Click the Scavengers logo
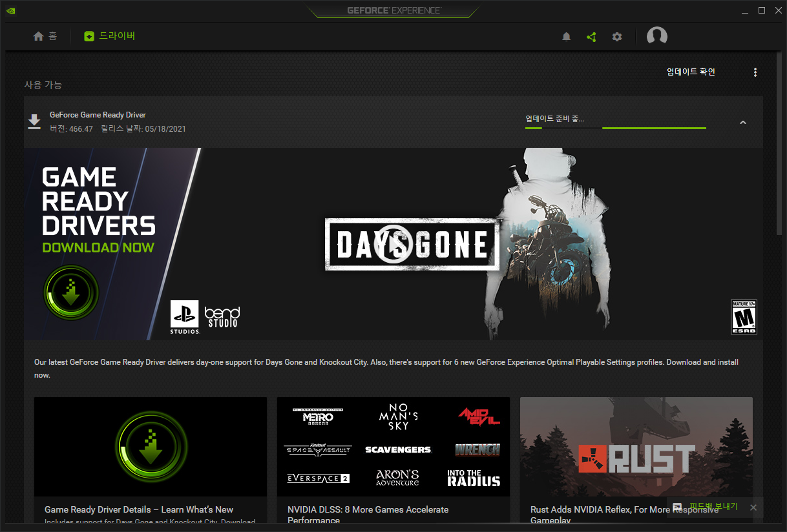Image resolution: width=787 pixels, height=532 pixels. (x=398, y=449)
